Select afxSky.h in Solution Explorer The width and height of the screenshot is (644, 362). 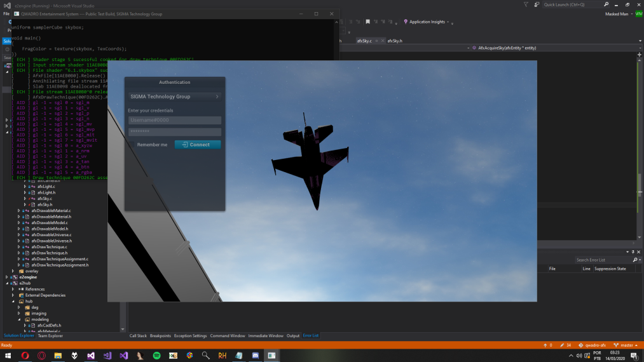click(45, 204)
